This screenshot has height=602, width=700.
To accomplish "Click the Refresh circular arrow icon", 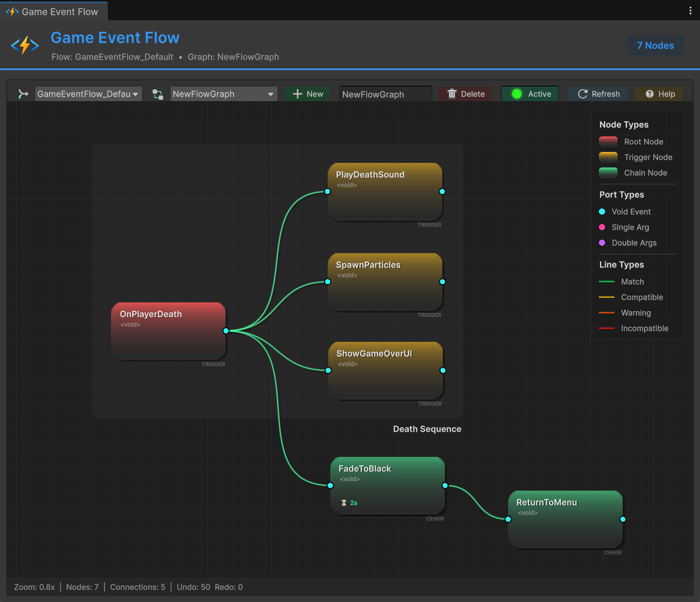I will (x=582, y=94).
